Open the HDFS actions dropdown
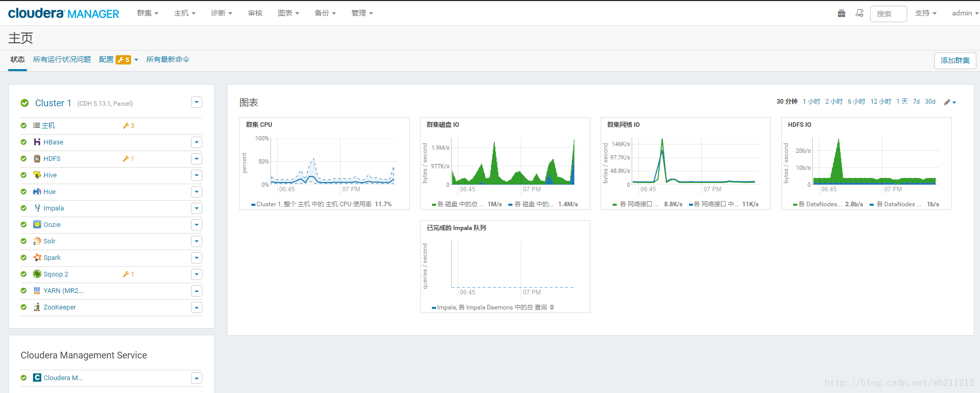The height and width of the screenshot is (393, 980). point(197,158)
